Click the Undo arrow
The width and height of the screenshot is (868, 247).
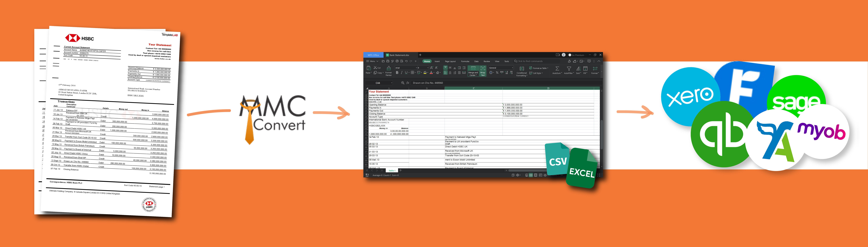[406, 61]
